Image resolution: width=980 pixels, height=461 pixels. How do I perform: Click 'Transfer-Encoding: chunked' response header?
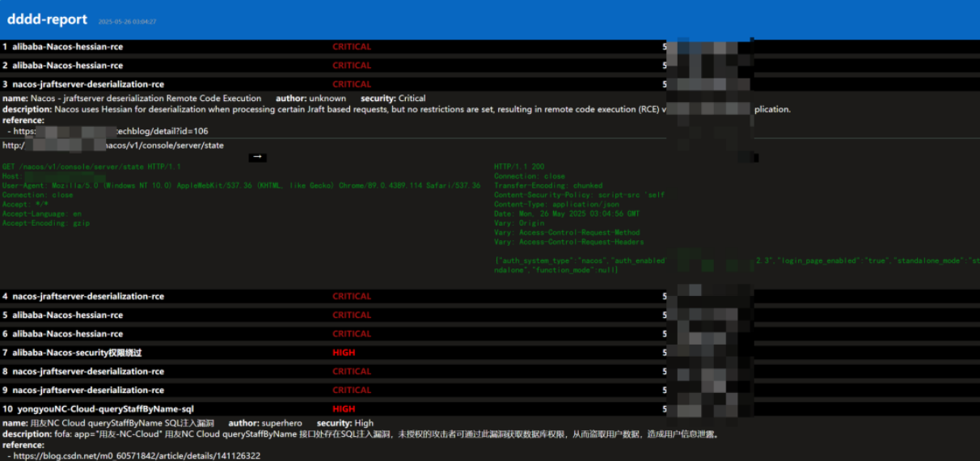548,185
